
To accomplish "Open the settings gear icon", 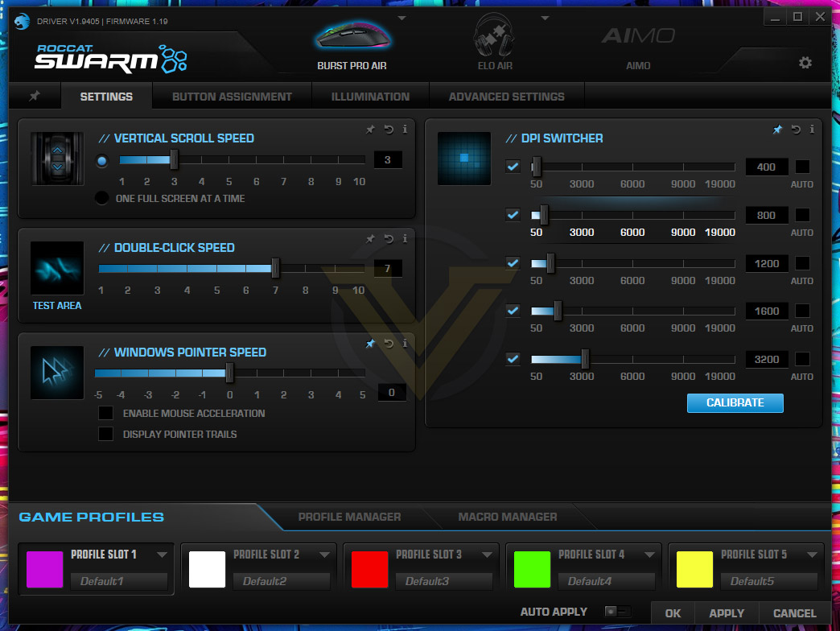I will [x=805, y=63].
